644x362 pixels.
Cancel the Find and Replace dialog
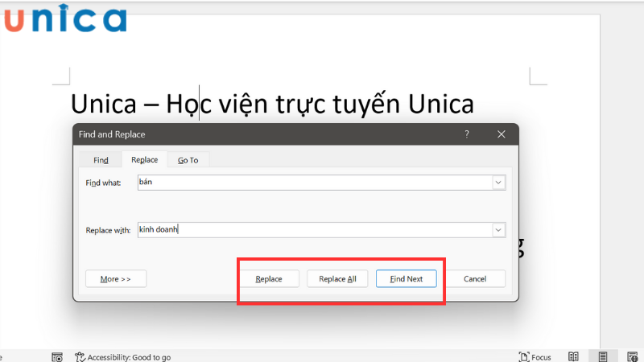click(475, 278)
